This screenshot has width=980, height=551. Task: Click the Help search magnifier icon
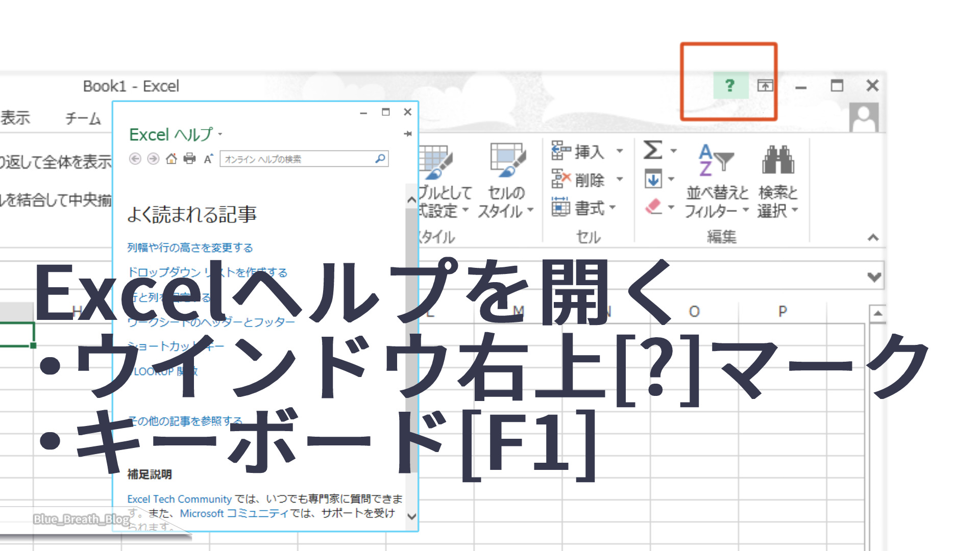(x=380, y=159)
